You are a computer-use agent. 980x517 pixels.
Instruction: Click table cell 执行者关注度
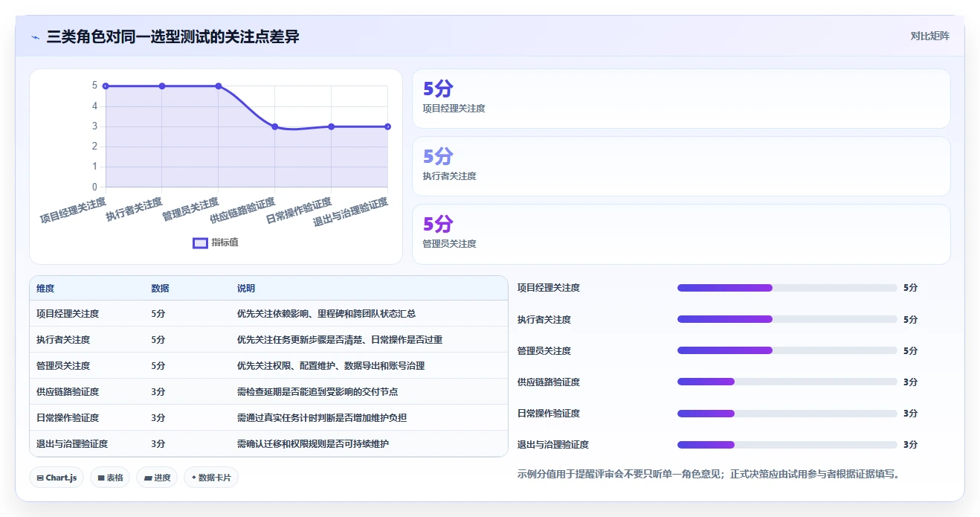pos(63,340)
